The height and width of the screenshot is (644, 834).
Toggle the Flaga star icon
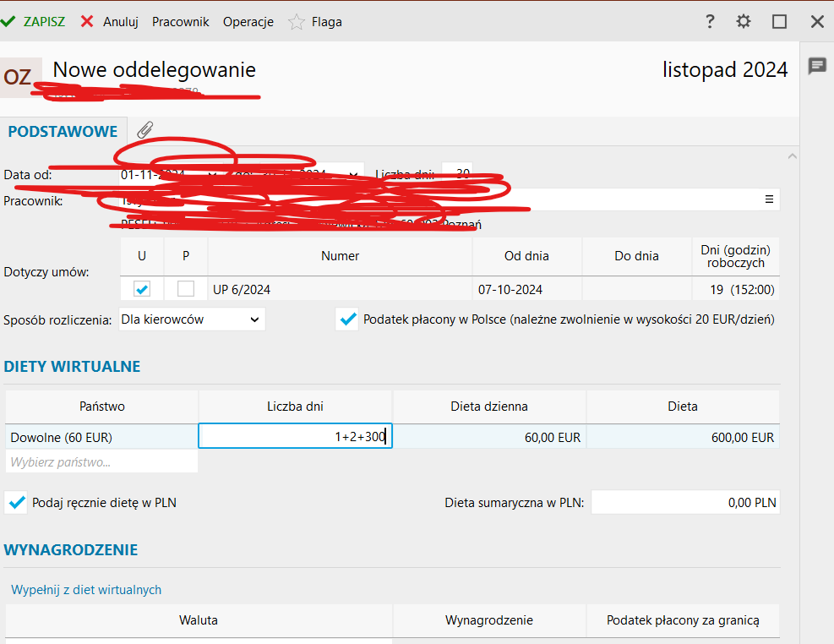297,22
